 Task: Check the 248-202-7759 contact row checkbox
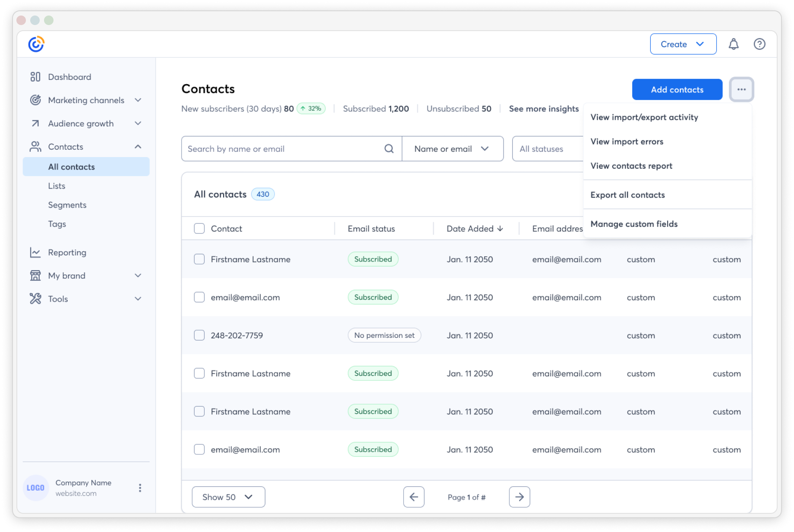click(x=199, y=335)
